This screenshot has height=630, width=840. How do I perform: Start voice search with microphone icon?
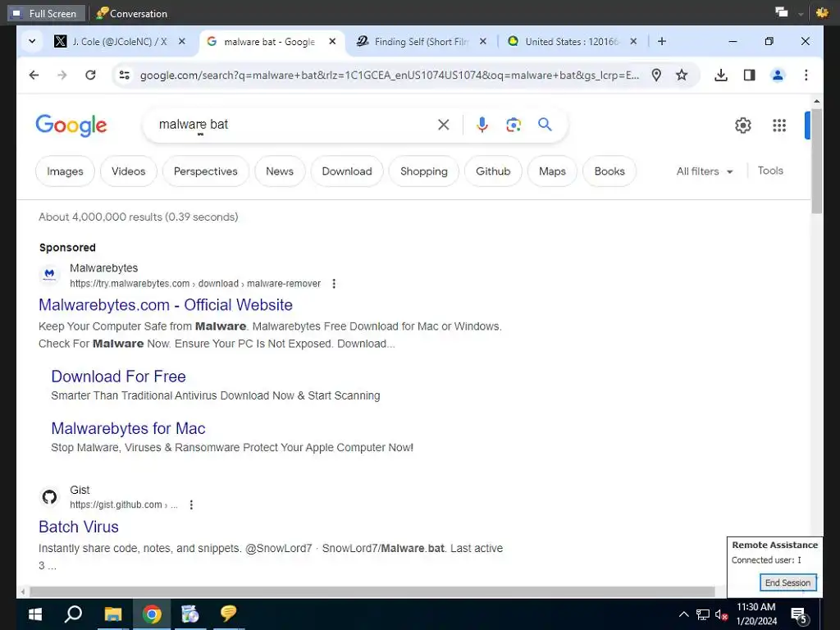[482, 125]
